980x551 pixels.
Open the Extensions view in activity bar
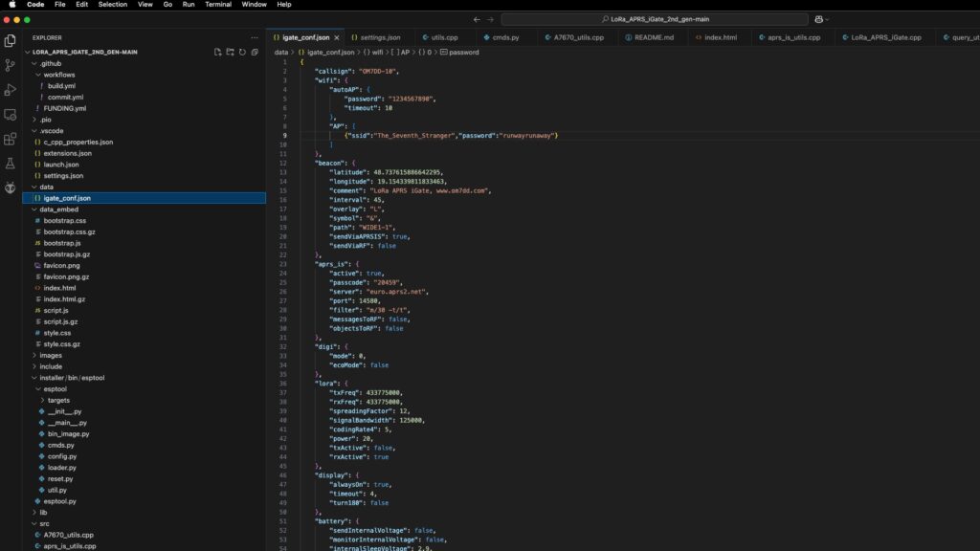coord(11,140)
